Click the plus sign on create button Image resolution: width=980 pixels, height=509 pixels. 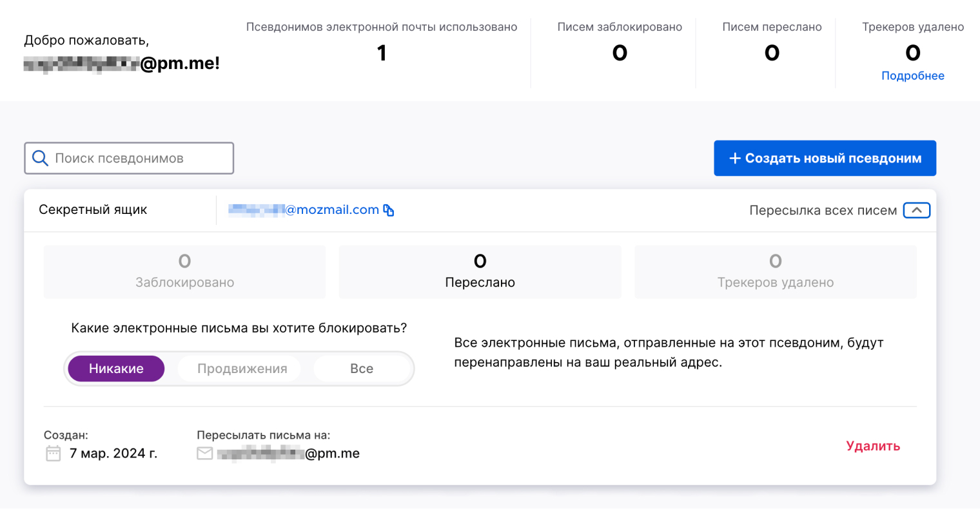pyautogui.click(x=734, y=158)
